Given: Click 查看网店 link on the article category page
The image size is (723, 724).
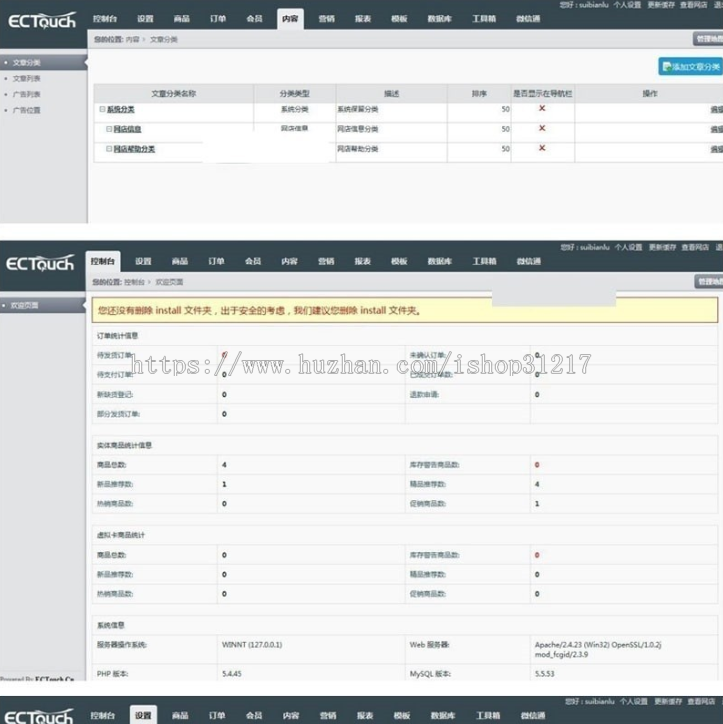Looking at the screenshot, I should (694, 5).
